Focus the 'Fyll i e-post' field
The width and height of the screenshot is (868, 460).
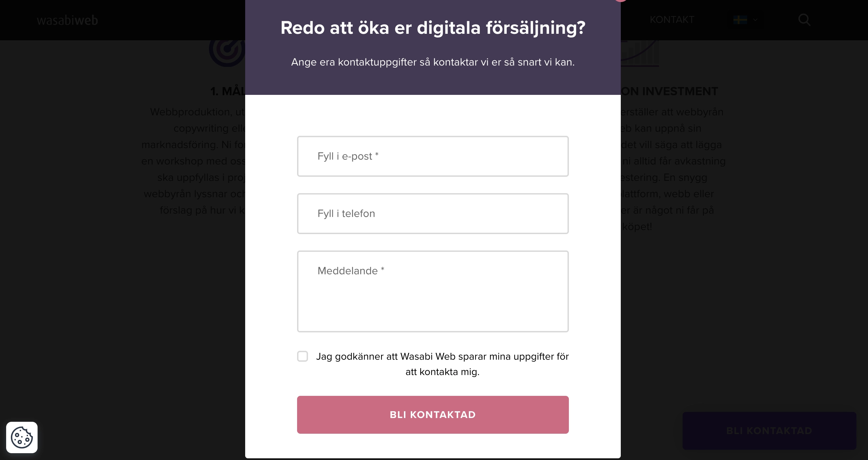point(433,156)
